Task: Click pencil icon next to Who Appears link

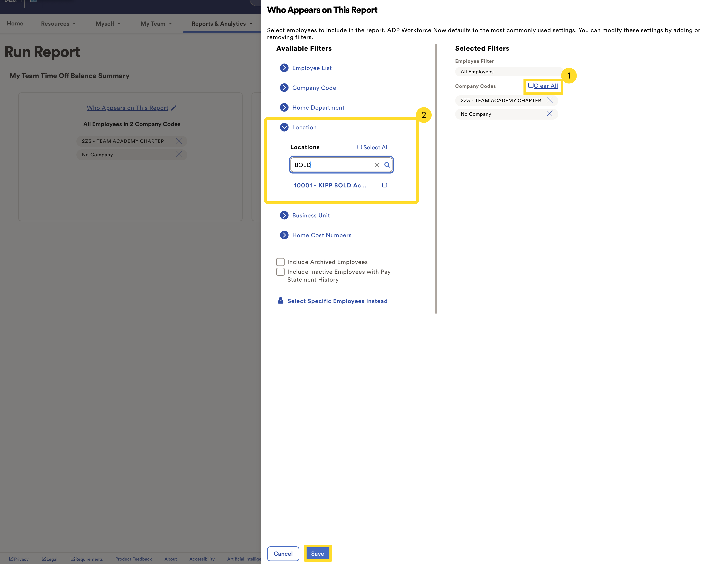Action: (173, 108)
